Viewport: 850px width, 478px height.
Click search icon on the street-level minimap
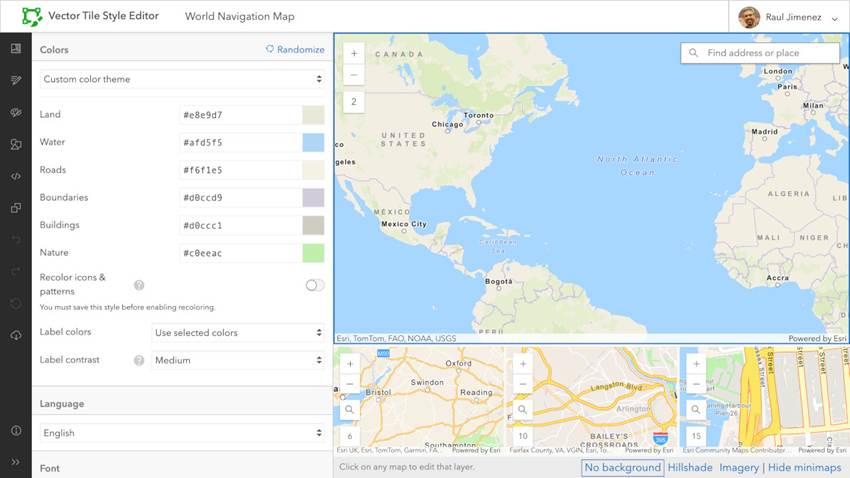[696, 410]
